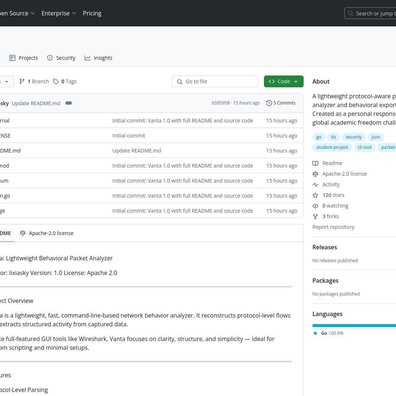396x396 pixels.
Task: Focus the Search or jump to field
Action: coord(370,13)
